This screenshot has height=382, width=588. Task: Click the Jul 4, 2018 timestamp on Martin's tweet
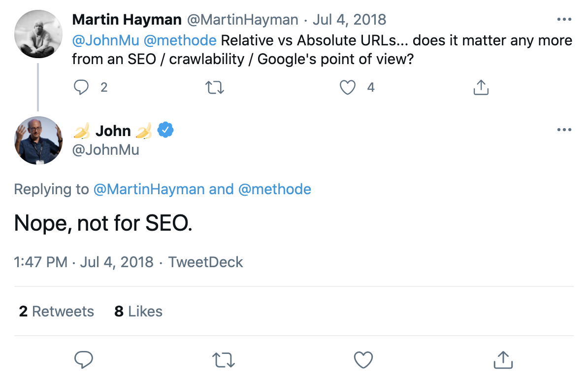(349, 20)
